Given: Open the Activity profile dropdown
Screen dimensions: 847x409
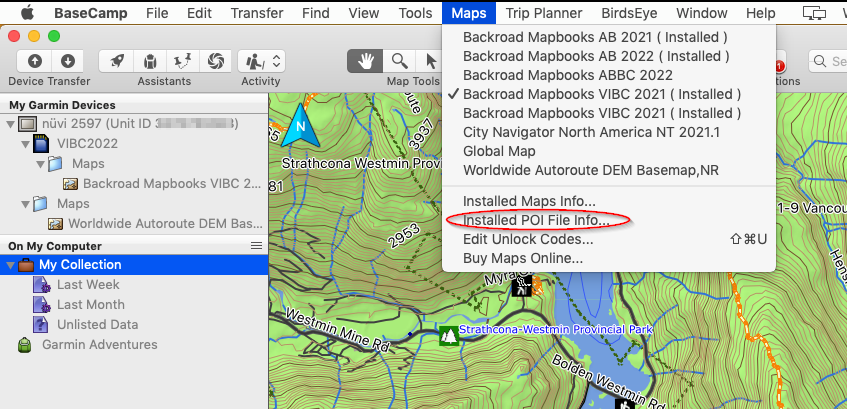Looking at the screenshot, I should pyautogui.click(x=261, y=61).
